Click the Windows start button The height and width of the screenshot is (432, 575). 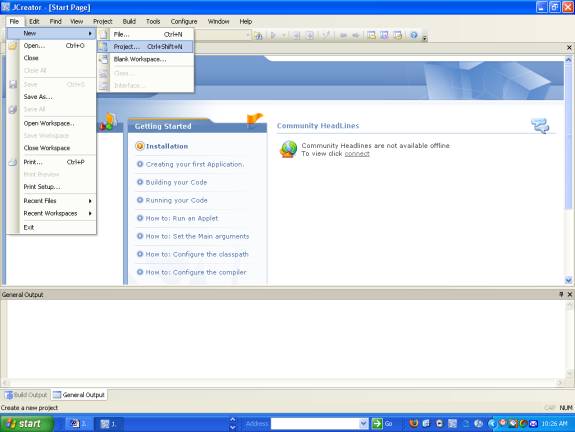(x=26, y=424)
